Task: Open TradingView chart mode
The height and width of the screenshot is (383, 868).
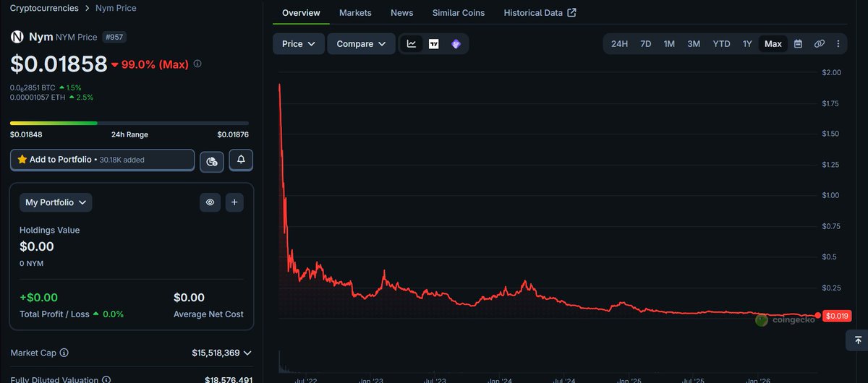Action: (434, 44)
